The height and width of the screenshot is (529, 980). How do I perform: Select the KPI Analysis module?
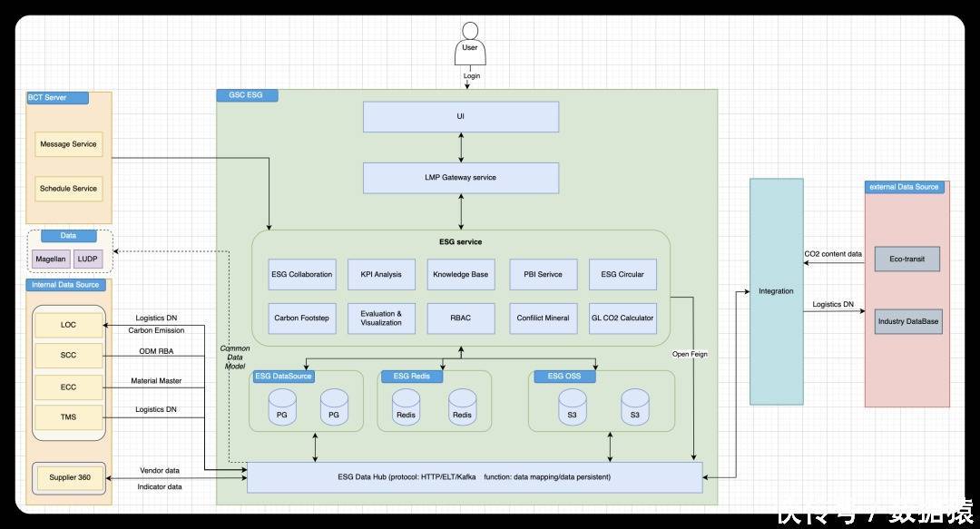coord(381,274)
